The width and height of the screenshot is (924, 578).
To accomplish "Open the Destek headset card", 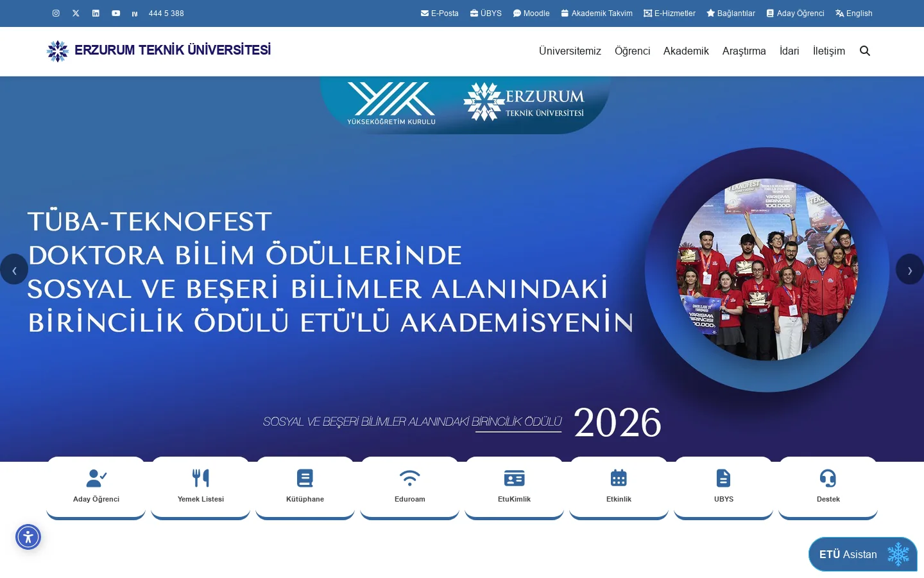I will (828, 487).
